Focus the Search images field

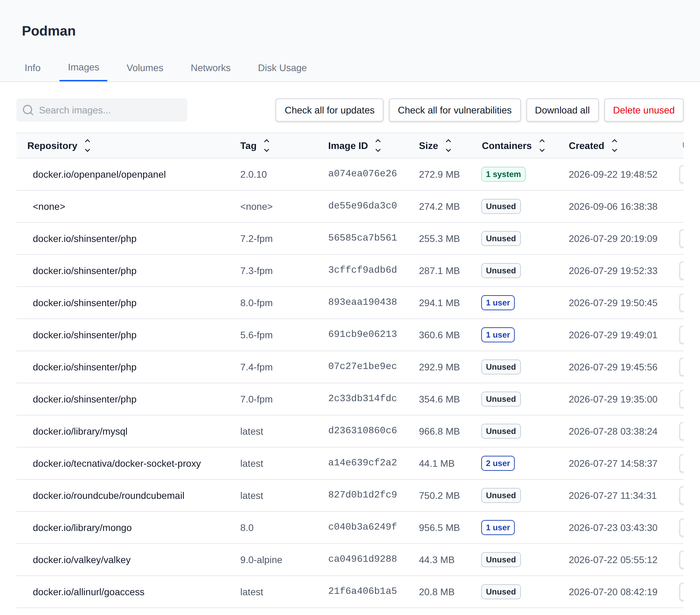[102, 110]
